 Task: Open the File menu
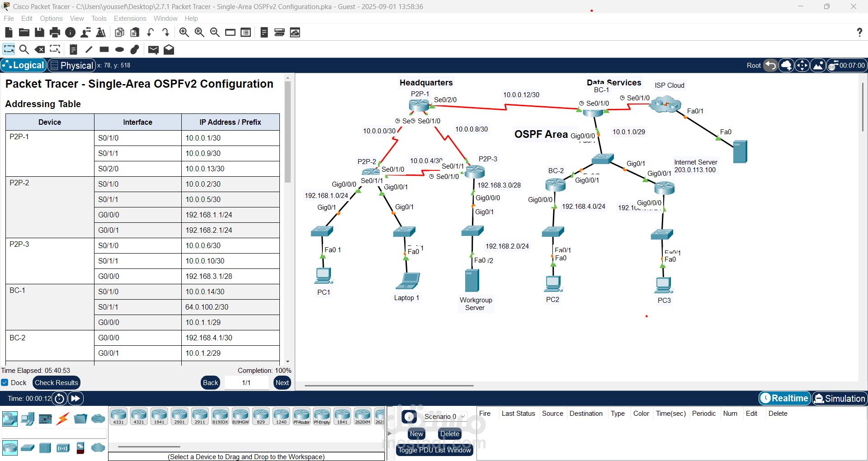point(9,19)
